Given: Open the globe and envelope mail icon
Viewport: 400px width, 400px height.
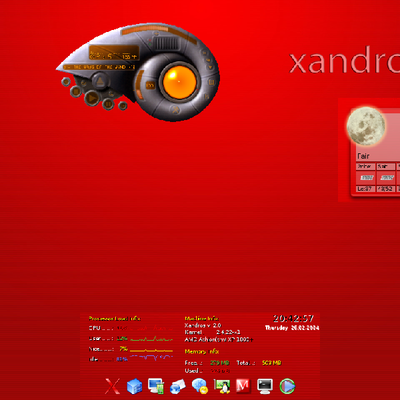Looking at the screenshot, I should 178,387.
